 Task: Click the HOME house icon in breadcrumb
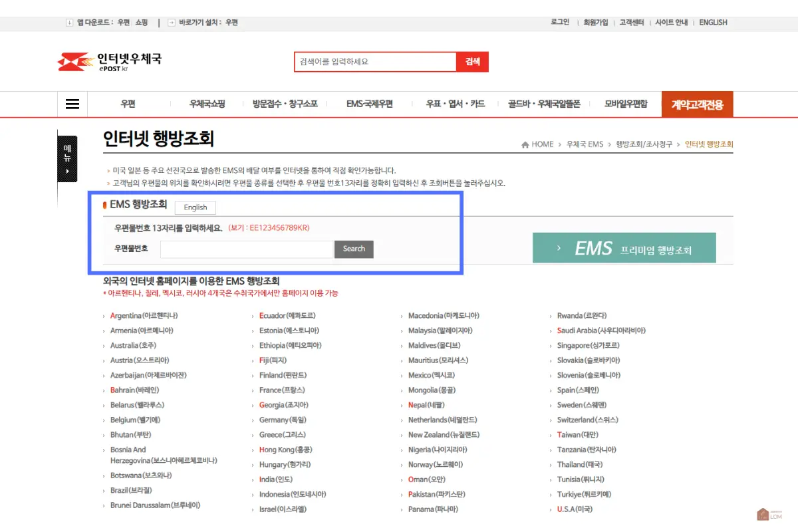[x=525, y=144]
